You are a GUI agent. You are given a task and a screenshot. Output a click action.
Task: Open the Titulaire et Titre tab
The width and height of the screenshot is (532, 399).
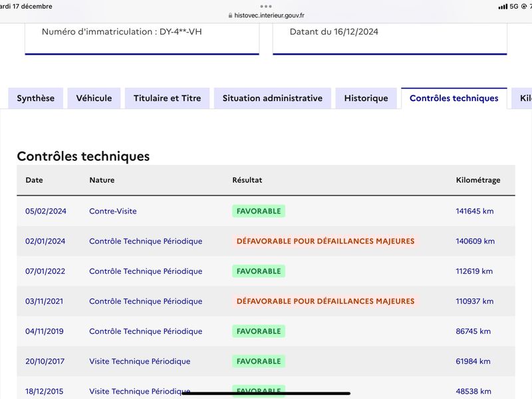pos(168,98)
